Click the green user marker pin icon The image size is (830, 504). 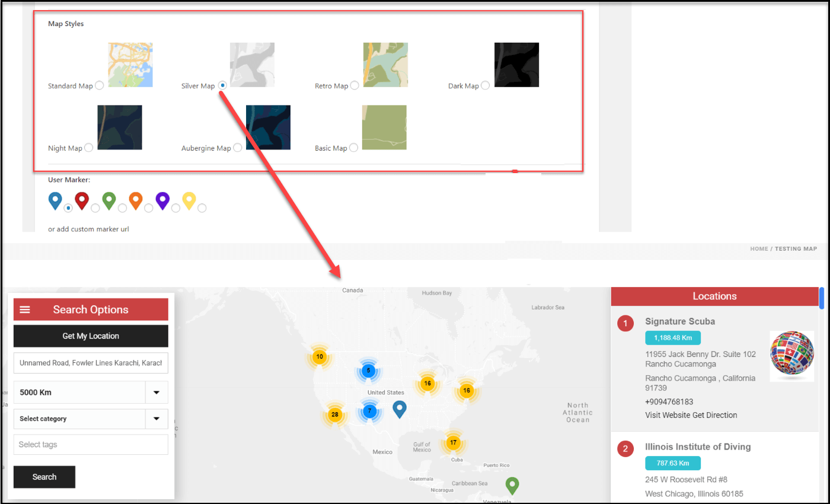pyautogui.click(x=108, y=201)
